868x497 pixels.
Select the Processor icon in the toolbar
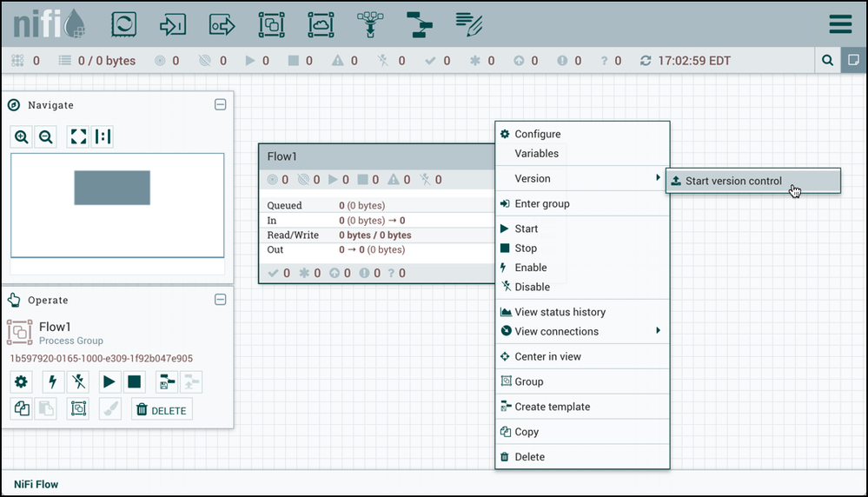124,24
